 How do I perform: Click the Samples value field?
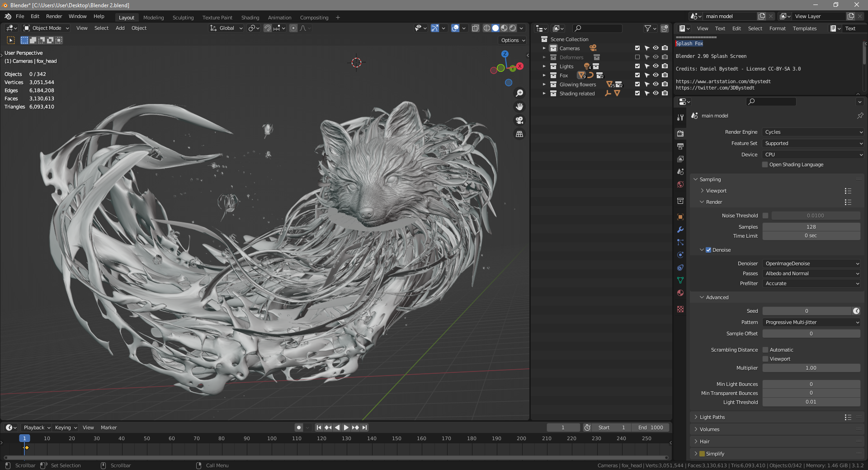pos(811,227)
